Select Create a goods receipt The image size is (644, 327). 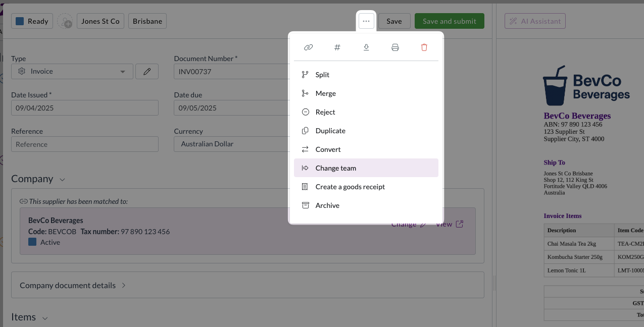(x=350, y=187)
